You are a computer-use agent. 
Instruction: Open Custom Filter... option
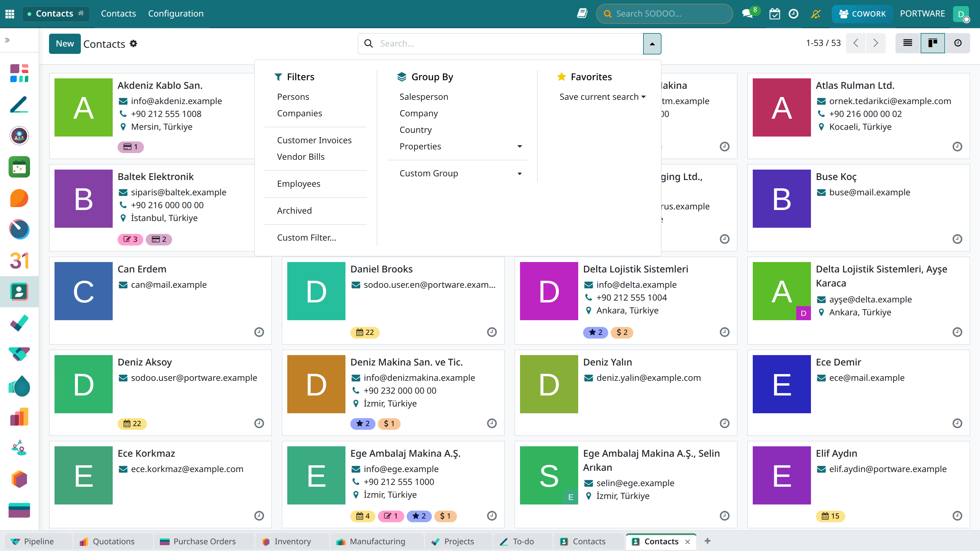306,238
